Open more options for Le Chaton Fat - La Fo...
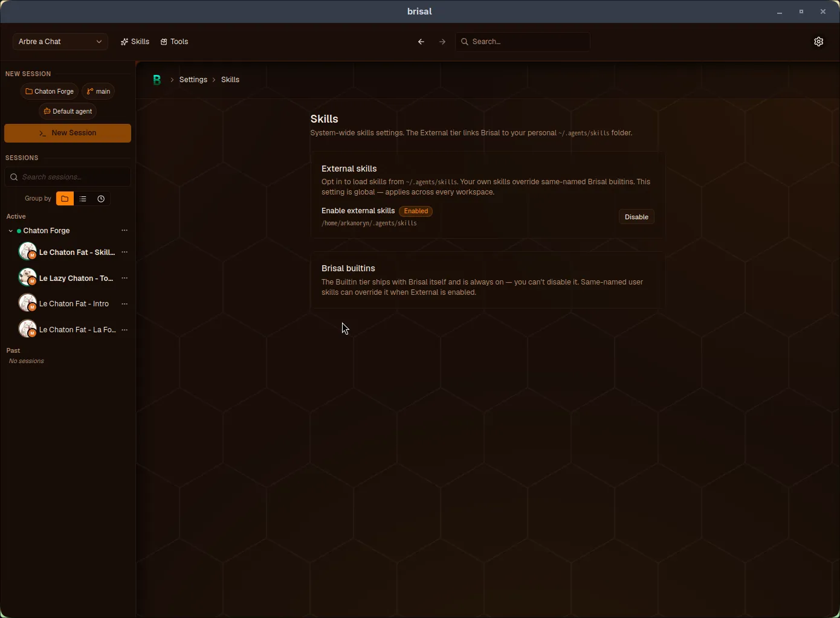This screenshot has height=618, width=840. 124,330
